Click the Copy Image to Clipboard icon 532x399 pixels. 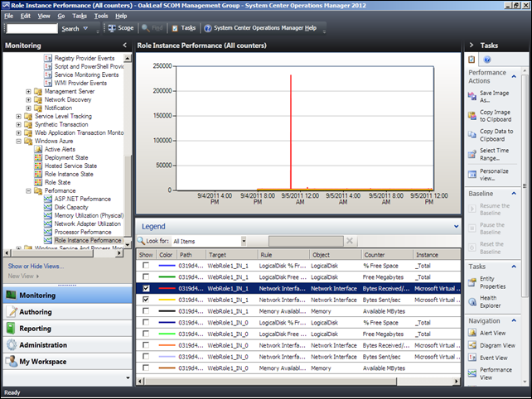click(x=472, y=116)
